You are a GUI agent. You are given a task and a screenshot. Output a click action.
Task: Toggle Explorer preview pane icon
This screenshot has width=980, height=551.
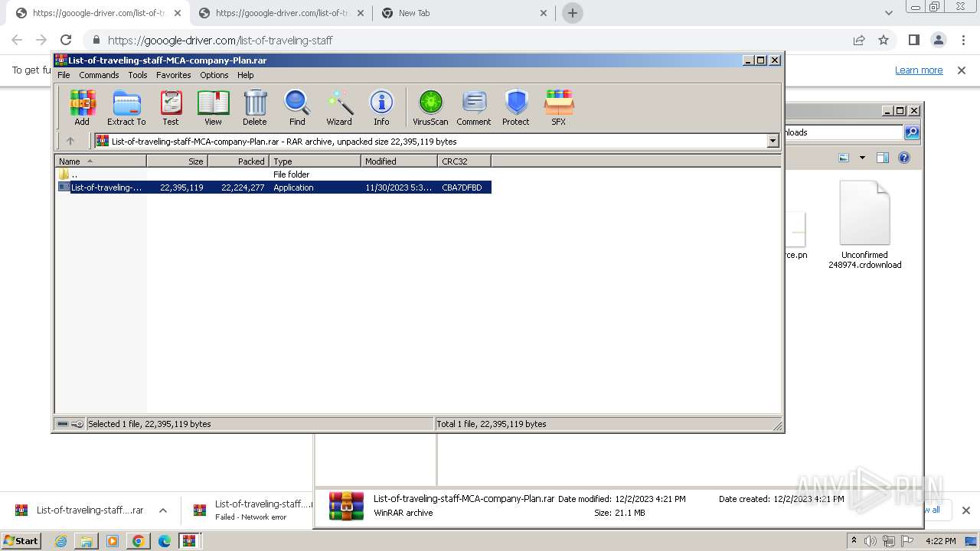tap(882, 158)
